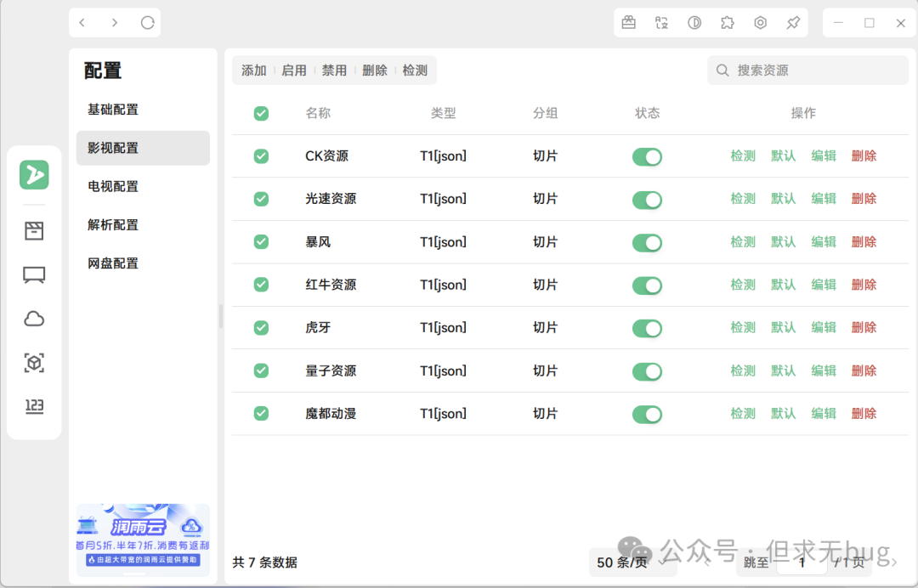Viewport: 918px width, 588px height.
Task: Turn off the 虎牙 status switch
Action: pos(647,328)
